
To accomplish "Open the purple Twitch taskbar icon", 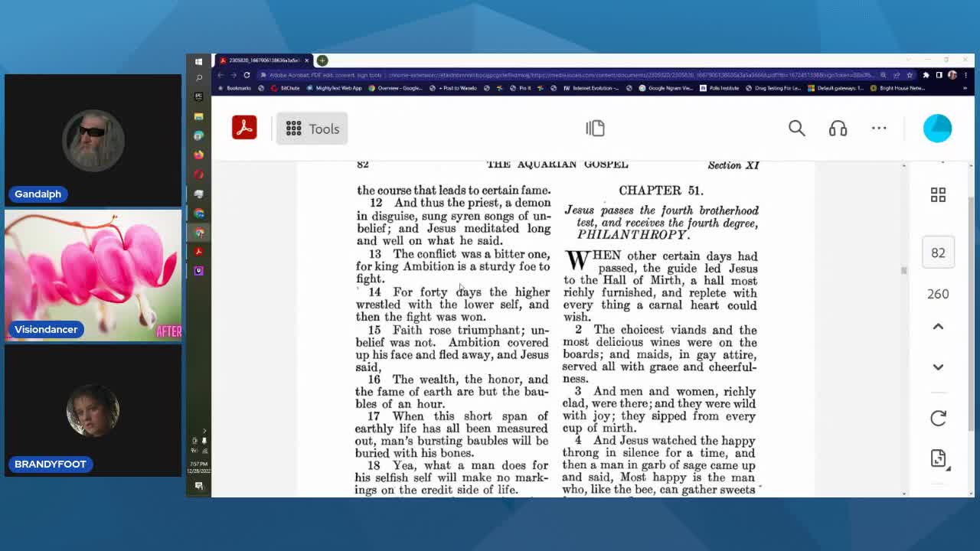I will coord(198,271).
